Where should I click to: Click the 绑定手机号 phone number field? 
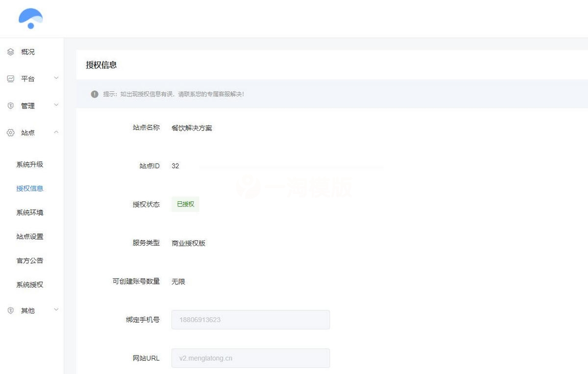(x=250, y=320)
